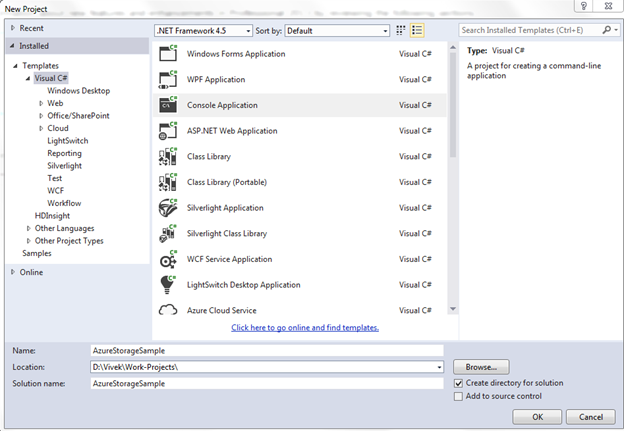
Task: Click the Console Application template icon
Action: [168, 105]
